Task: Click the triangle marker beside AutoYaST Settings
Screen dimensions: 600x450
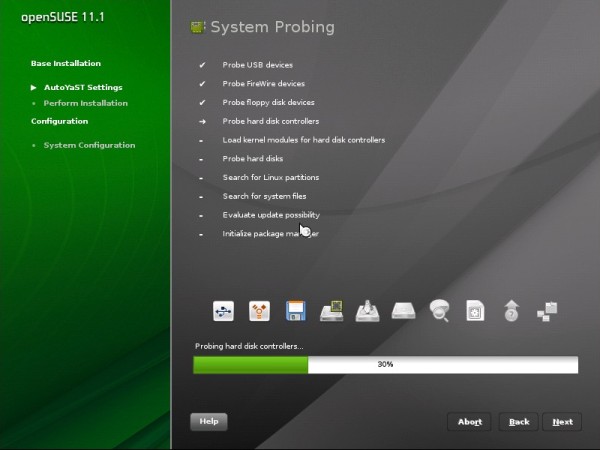Action: pos(34,88)
